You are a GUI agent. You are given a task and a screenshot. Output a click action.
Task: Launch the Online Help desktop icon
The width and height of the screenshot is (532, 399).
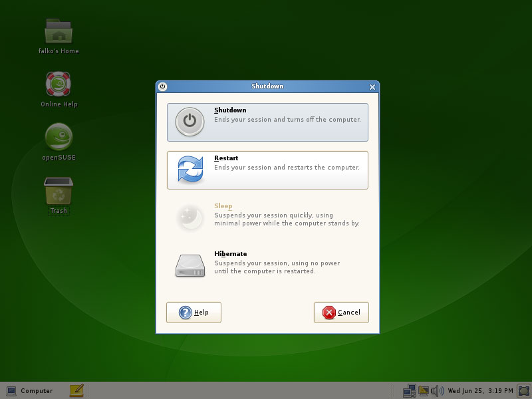59,90
